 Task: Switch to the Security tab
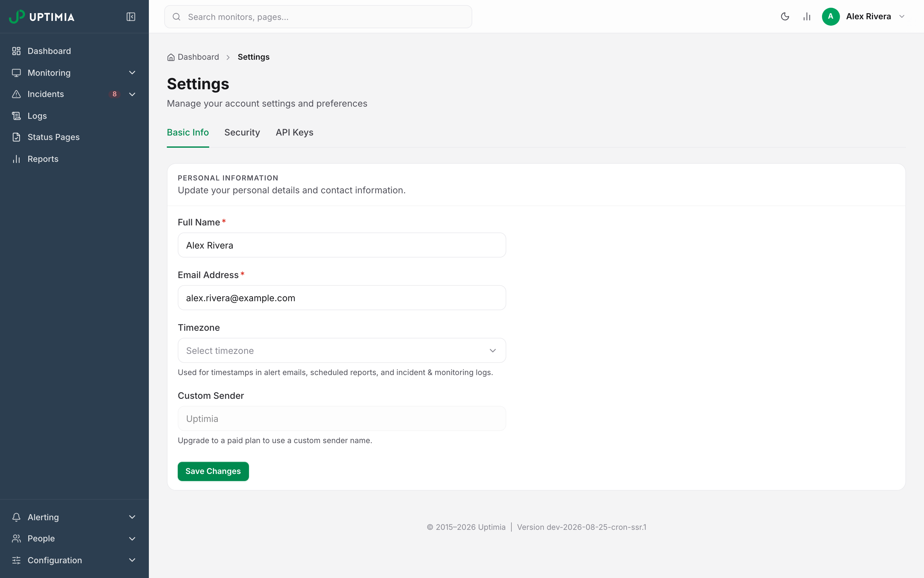(x=242, y=133)
